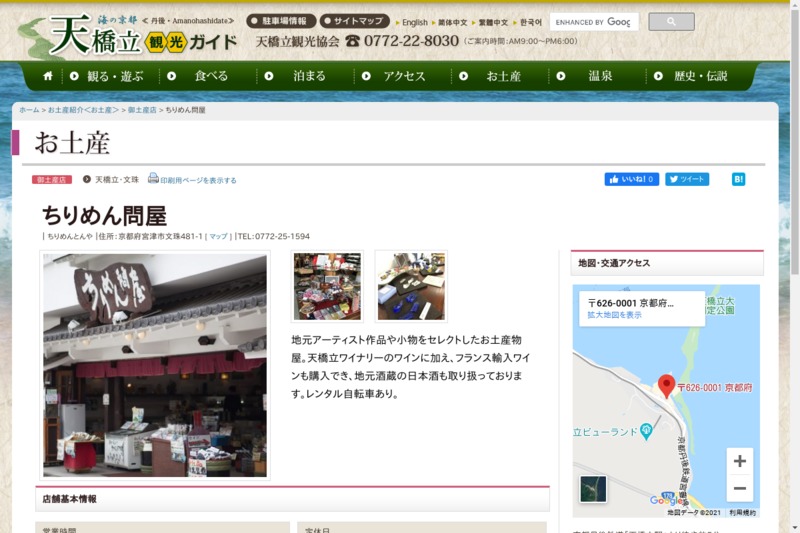Click the red map location pin
800x533 pixels.
pyautogui.click(x=666, y=385)
